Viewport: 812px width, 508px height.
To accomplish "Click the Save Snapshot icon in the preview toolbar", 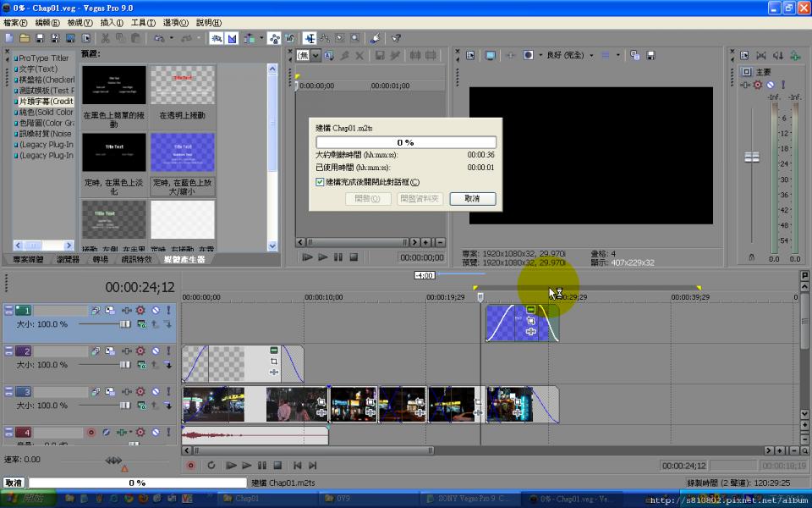I will click(x=650, y=55).
